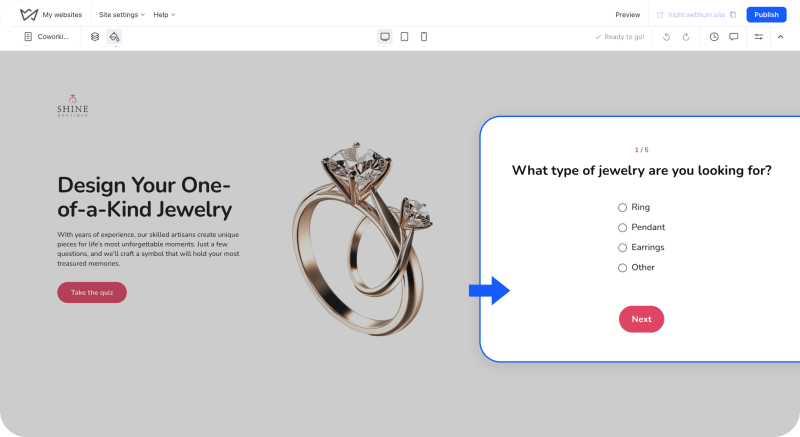Open the Site settings menu
The image size is (800, 437).
[x=121, y=15]
